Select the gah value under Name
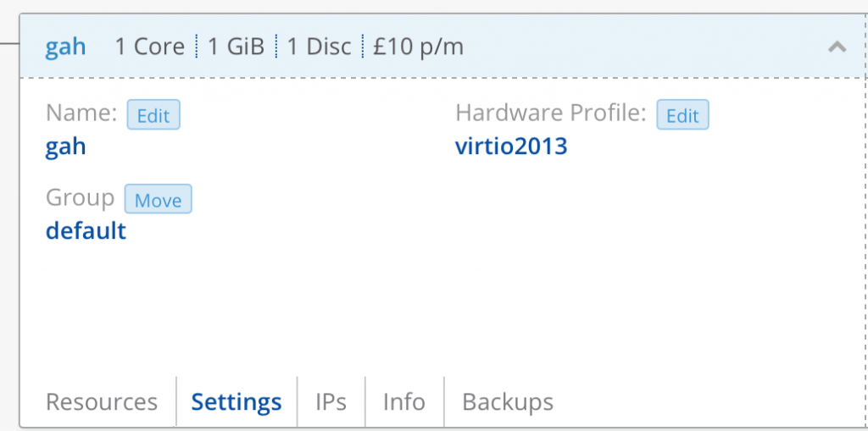The image size is (868, 431). point(65,147)
